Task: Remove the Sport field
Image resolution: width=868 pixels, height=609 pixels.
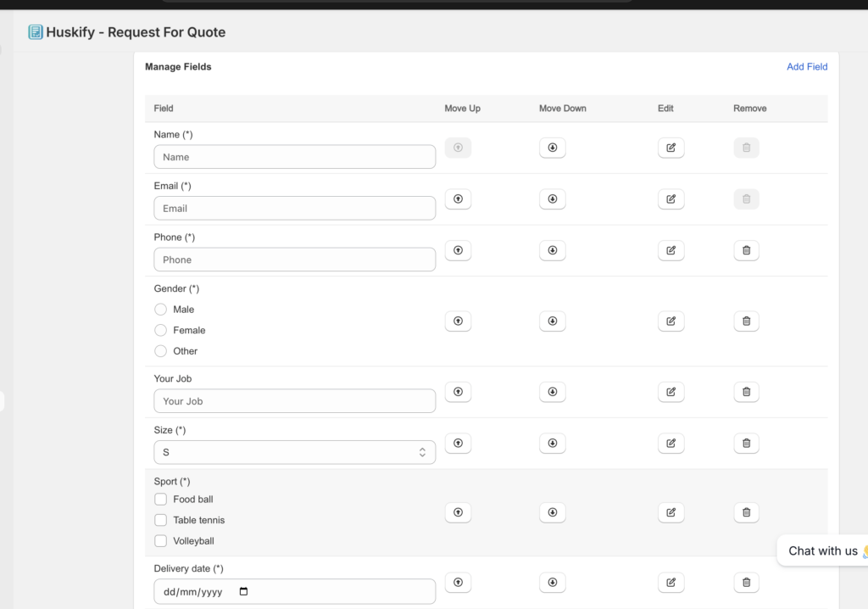Action: coord(746,512)
